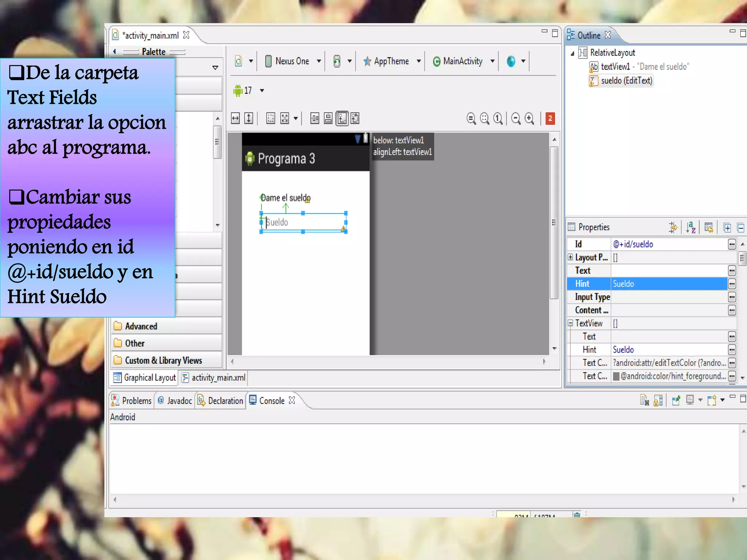Click the zoom out magnifier
The image size is (747, 560).
516,118
